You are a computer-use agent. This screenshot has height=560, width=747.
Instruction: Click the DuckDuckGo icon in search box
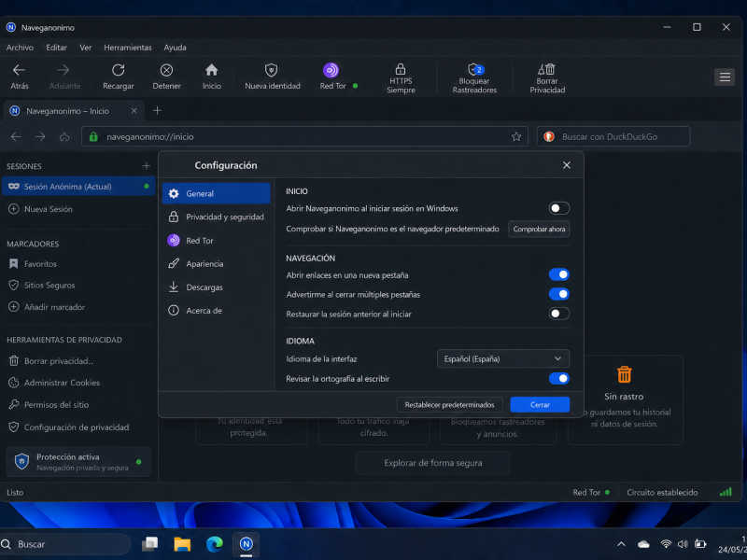coord(549,136)
